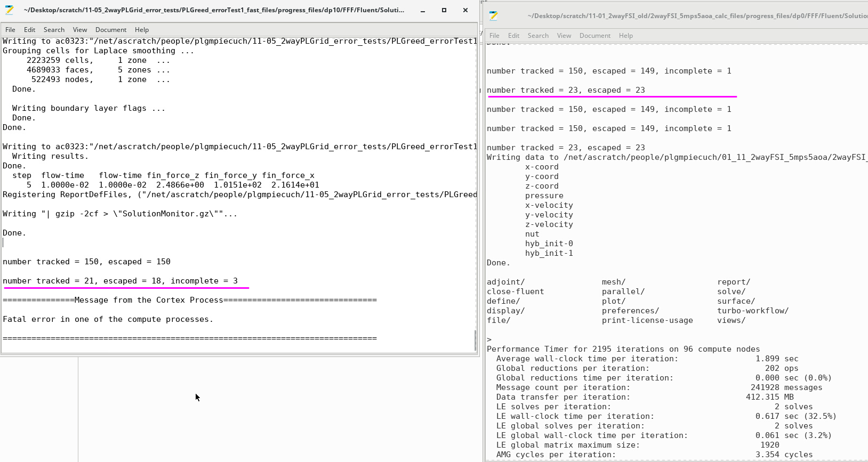Image resolution: width=868 pixels, height=462 pixels.
Task: Open File menu in left editor window
Action: click(x=10, y=30)
